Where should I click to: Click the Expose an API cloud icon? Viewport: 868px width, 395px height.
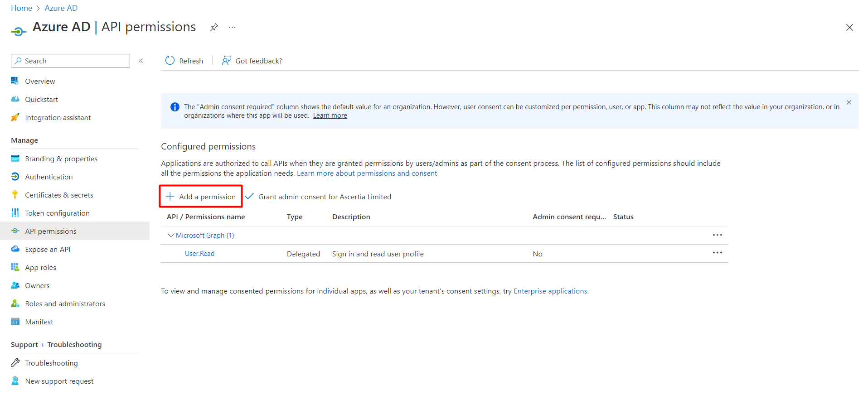pos(15,249)
